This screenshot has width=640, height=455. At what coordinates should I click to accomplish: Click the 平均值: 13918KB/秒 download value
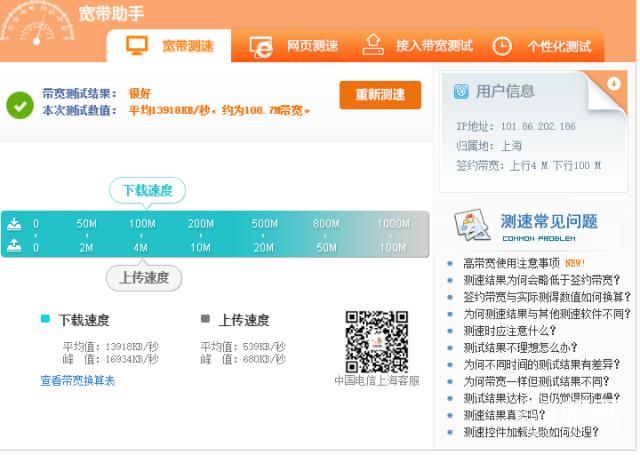click(x=111, y=346)
